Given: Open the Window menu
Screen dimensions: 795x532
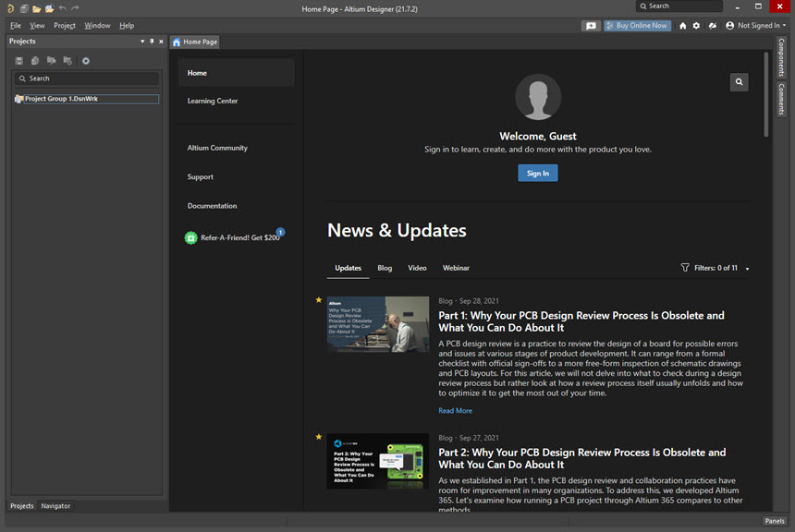Looking at the screenshot, I should click(97, 25).
